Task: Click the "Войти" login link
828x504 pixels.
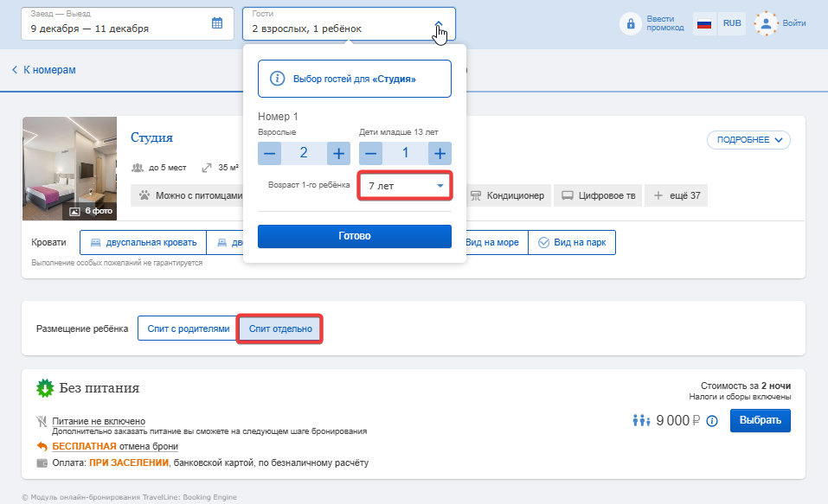Action: (793, 23)
